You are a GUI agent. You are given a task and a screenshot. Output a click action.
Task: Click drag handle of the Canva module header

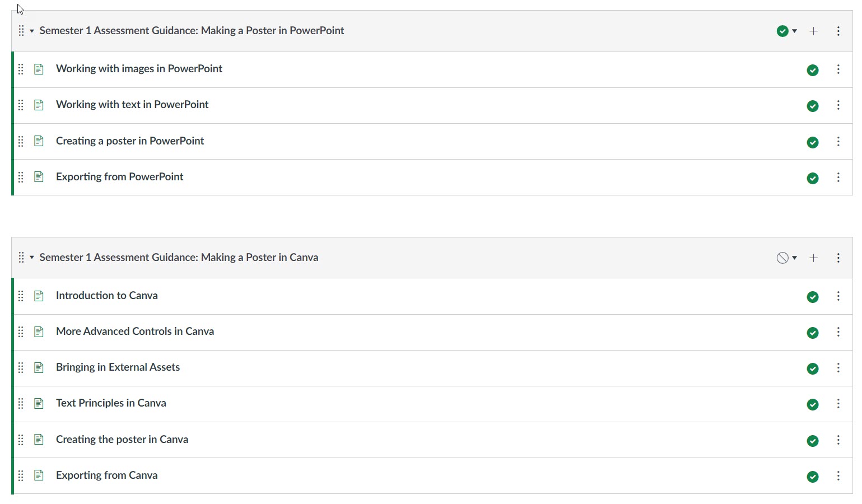tap(21, 258)
